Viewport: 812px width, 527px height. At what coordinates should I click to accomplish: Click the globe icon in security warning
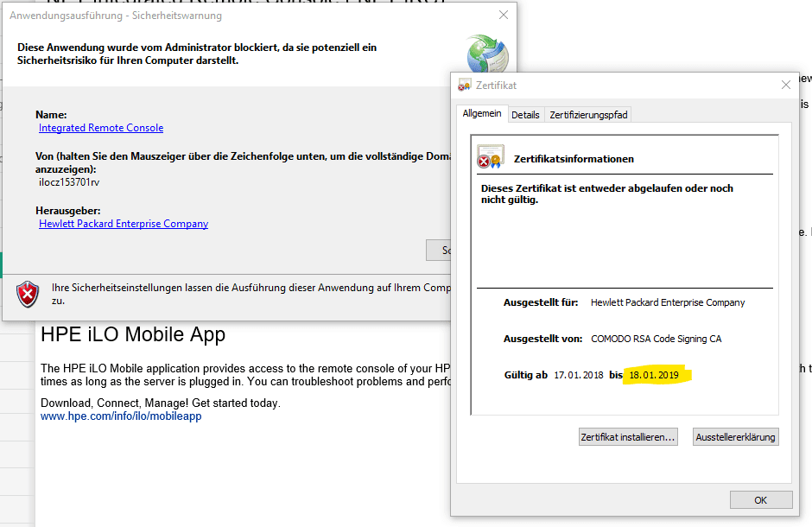[487, 53]
